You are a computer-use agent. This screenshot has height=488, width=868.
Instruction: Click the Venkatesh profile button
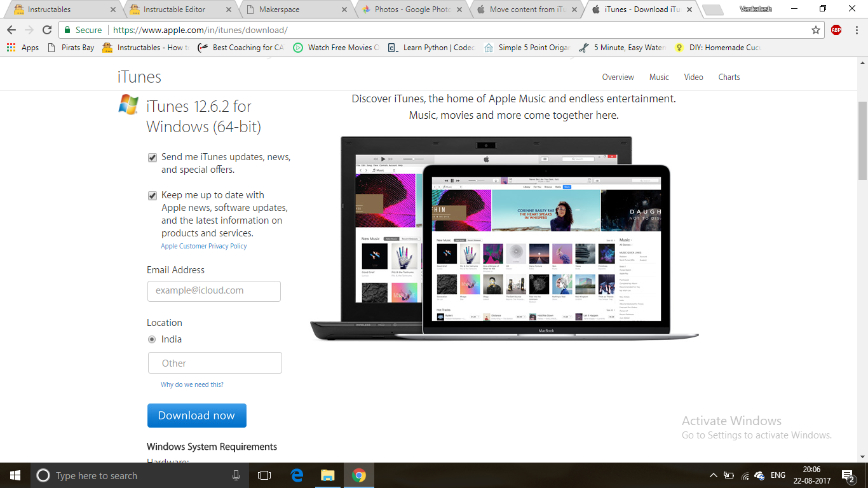pos(755,9)
